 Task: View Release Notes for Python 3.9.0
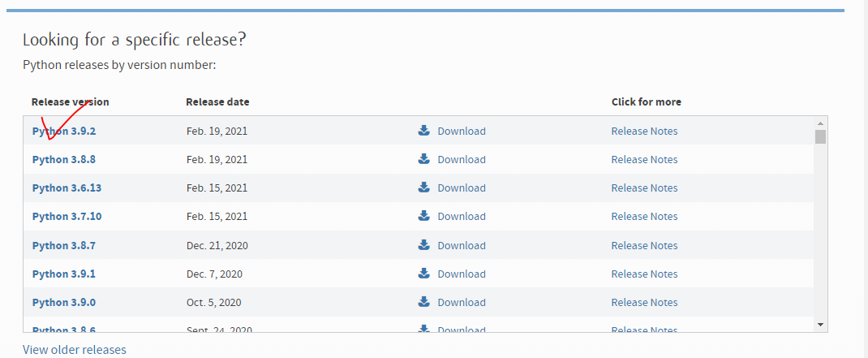tap(644, 303)
